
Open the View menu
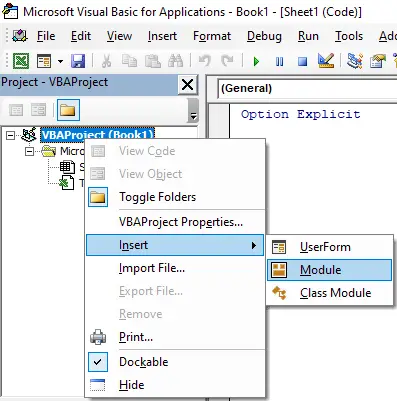point(119,36)
